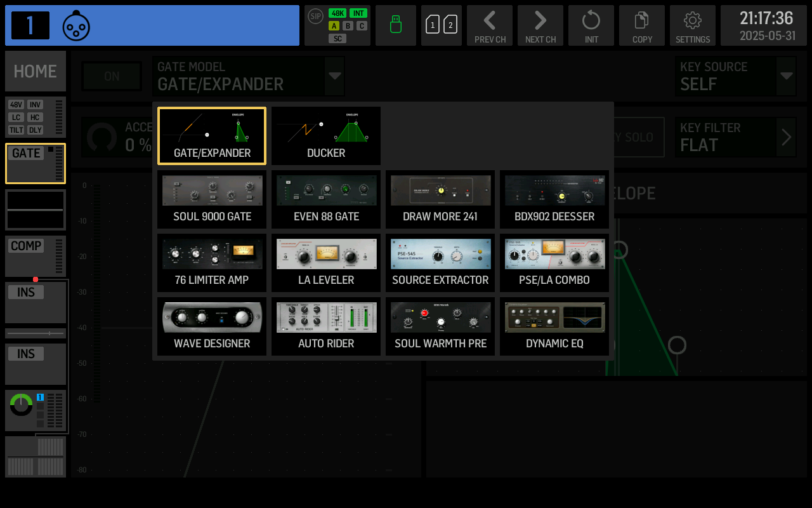
Task: Open SETTINGS gear icon
Action: pos(693,25)
